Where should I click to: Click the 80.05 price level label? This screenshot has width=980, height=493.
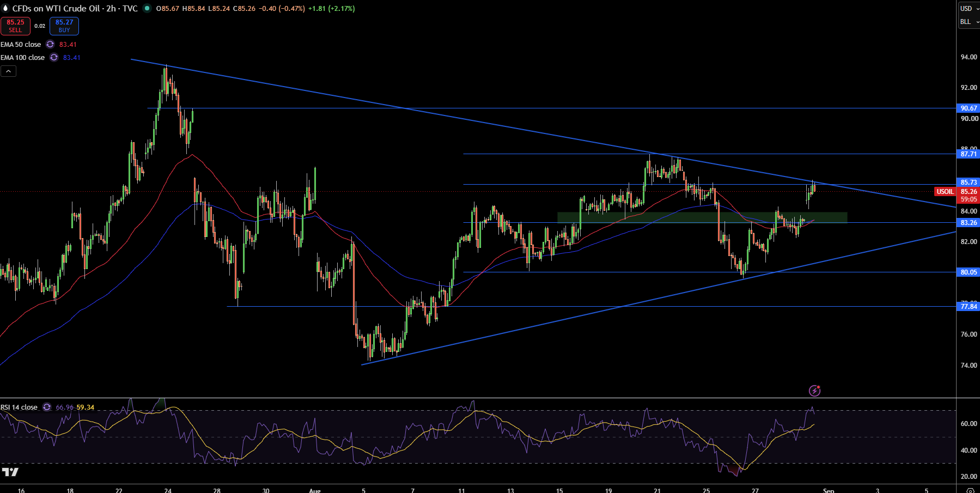click(x=969, y=272)
